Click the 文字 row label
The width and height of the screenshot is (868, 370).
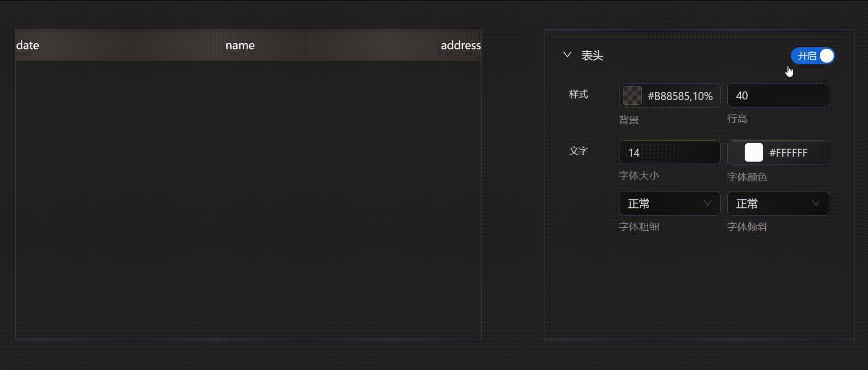[578, 151]
